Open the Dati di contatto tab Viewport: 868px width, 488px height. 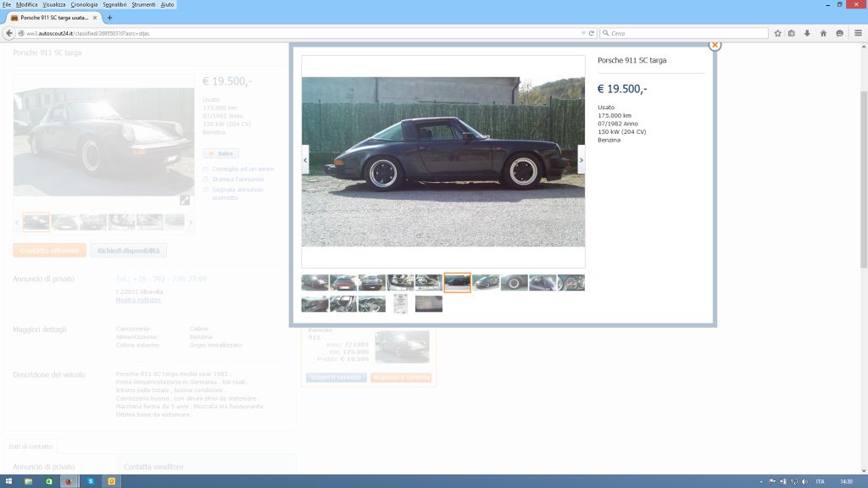coord(31,446)
